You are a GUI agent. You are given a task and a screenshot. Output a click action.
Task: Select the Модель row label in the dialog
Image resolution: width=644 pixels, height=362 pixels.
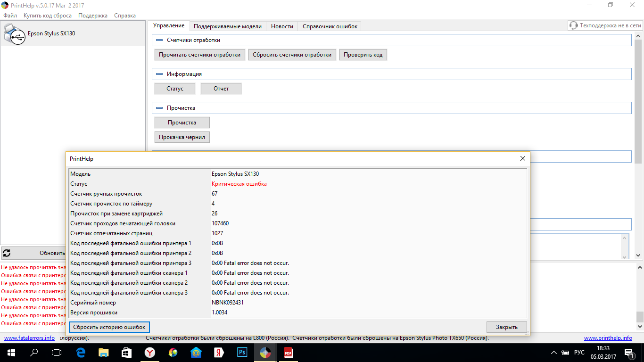[x=80, y=174]
